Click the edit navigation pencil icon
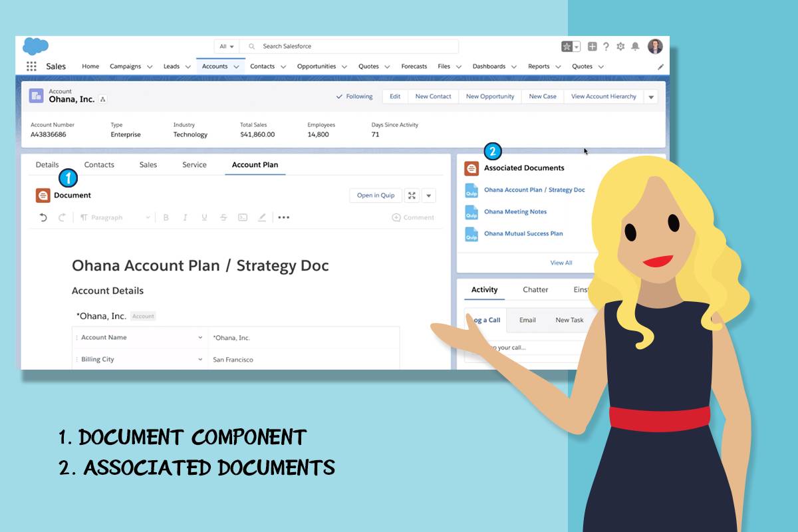Image resolution: width=798 pixels, height=532 pixels. (660, 67)
